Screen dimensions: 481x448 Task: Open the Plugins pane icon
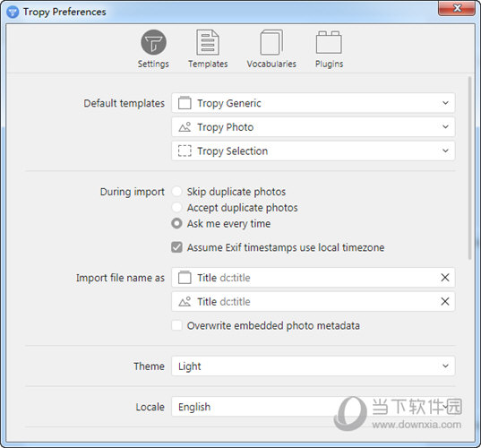tap(329, 42)
